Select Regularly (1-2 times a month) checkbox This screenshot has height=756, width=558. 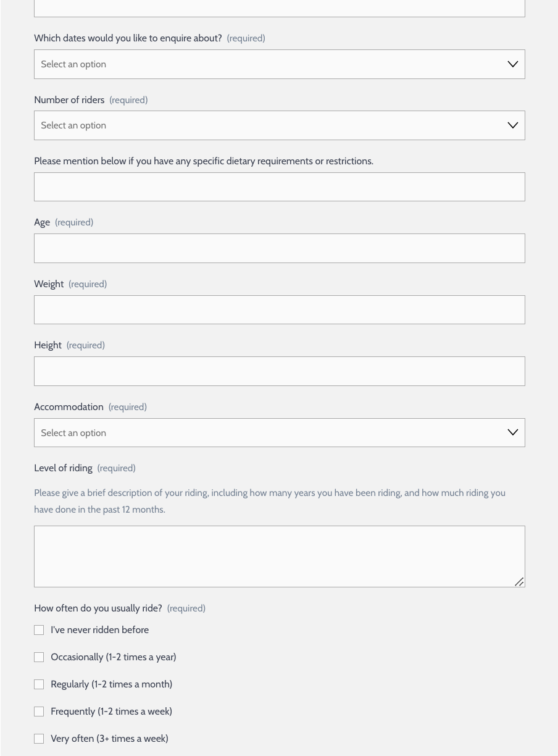[x=39, y=684]
